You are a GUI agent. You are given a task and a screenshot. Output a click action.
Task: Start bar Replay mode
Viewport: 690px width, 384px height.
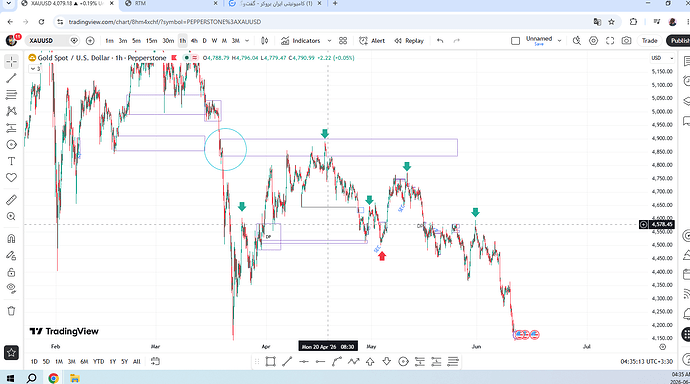[x=409, y=40]
